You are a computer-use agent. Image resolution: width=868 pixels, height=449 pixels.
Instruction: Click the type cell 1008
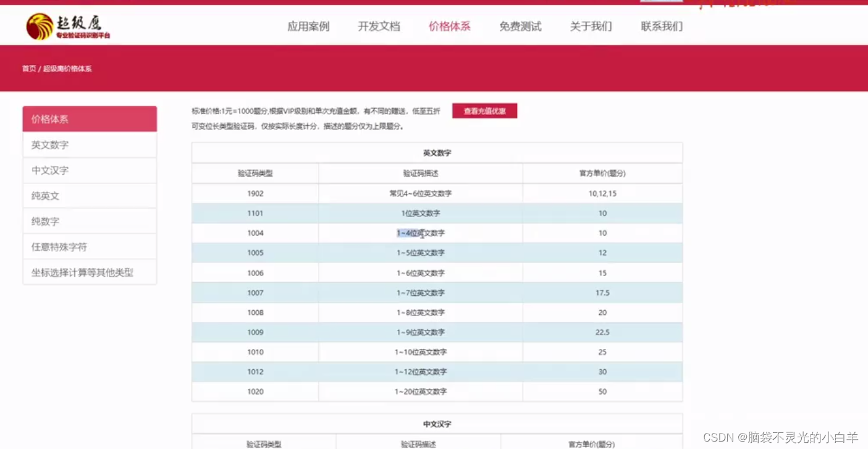point(255,313)
